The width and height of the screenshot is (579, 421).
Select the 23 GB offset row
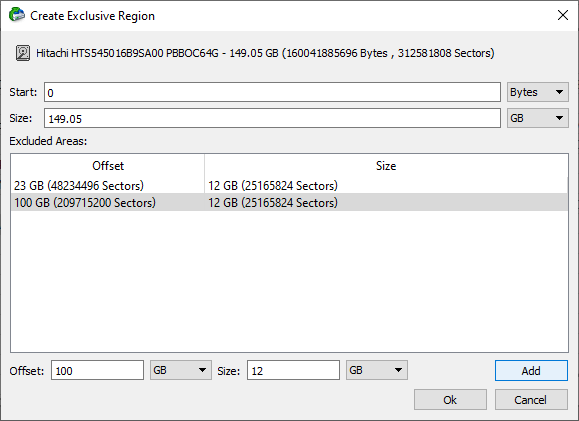(289, 185)
